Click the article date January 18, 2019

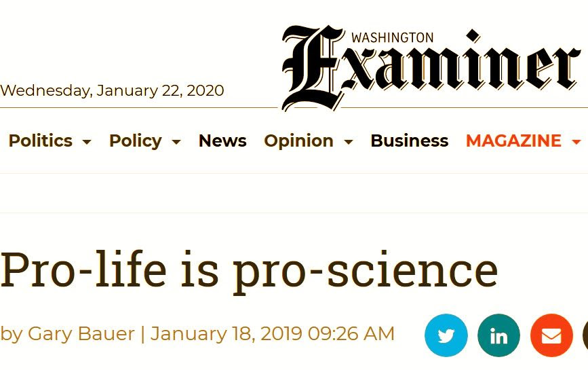[x=226, y=333]
